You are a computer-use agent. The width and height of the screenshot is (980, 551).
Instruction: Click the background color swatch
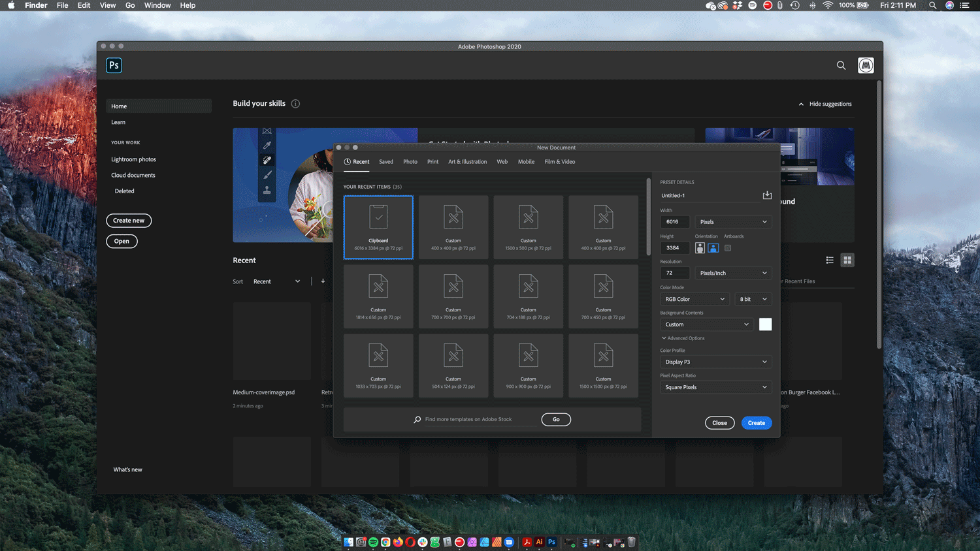tap(765, 324)
